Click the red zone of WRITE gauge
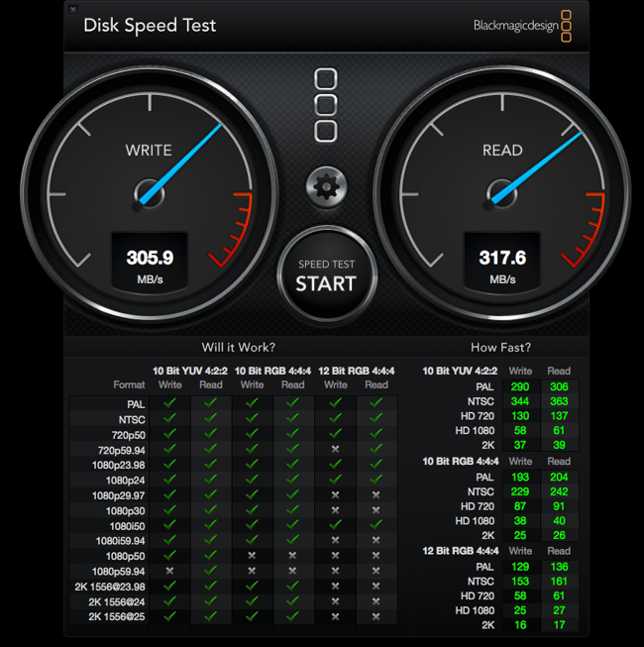 pos(234,229)
